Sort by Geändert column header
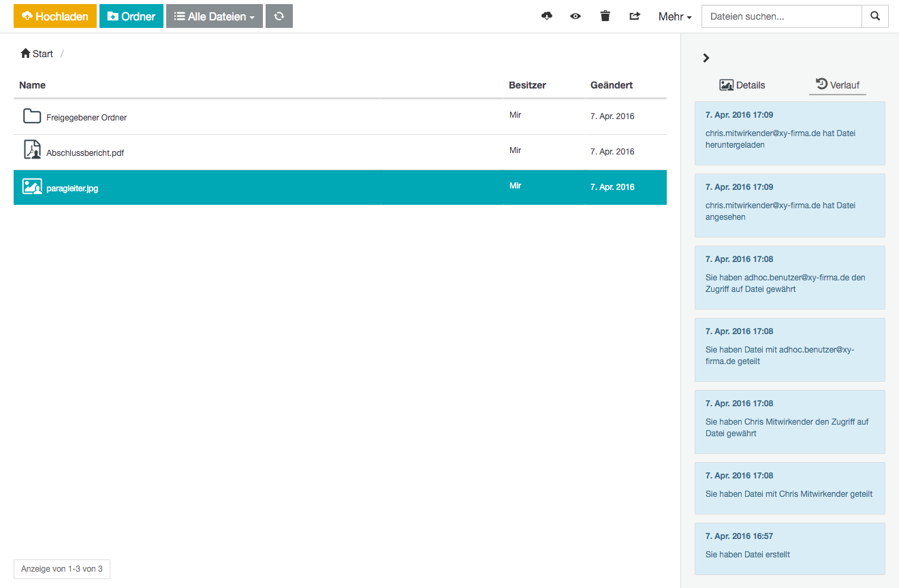The width and height of the screenshot is (899, 588). tap(612, 85)
